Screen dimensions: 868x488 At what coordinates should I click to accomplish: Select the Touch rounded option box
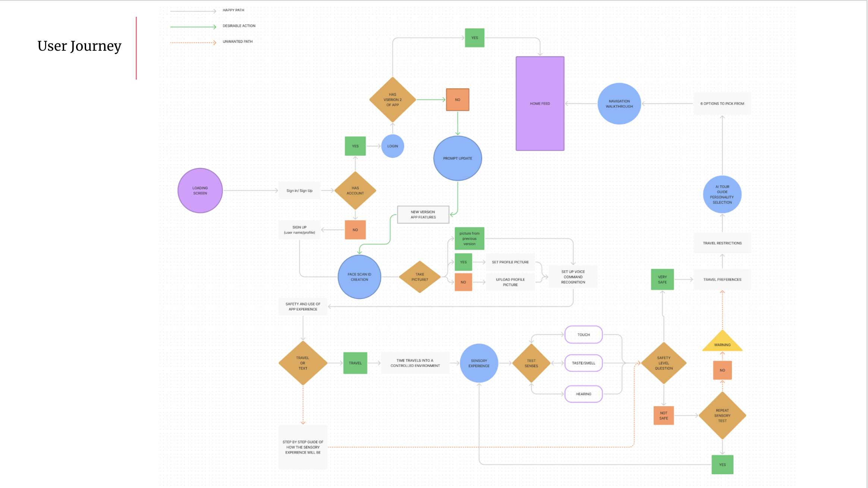pos(584,335)
